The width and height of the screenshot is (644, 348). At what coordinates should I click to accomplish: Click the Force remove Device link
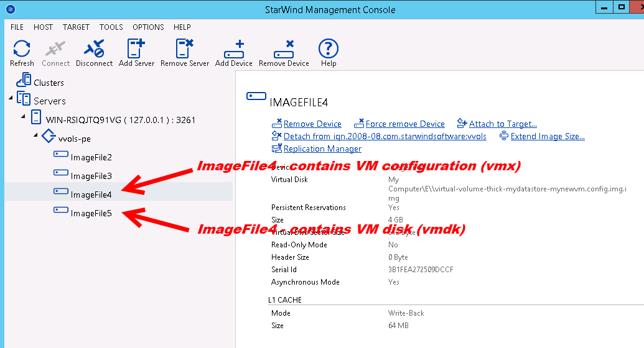[405, 124]
